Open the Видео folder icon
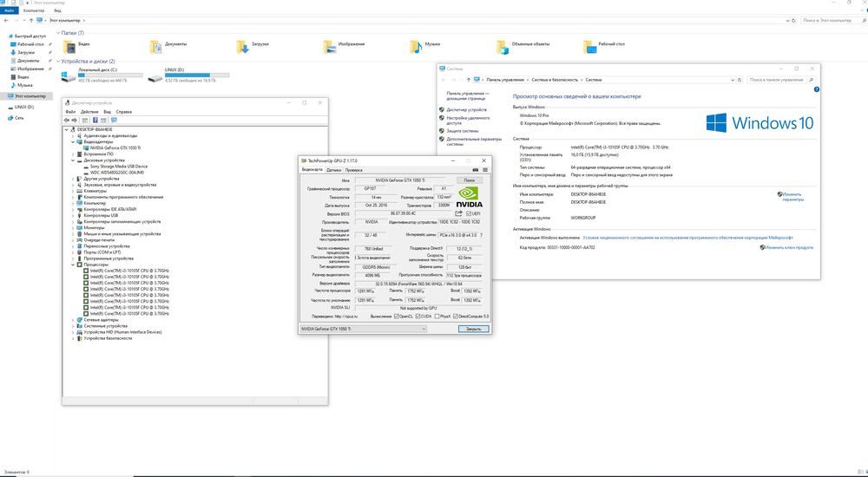The image size is (868, 477). [69, 47]
